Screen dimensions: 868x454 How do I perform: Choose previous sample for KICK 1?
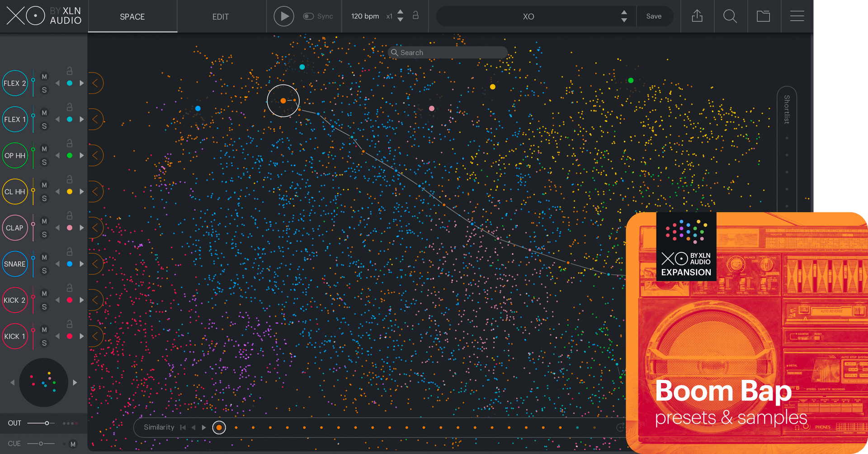pos(57,336)
